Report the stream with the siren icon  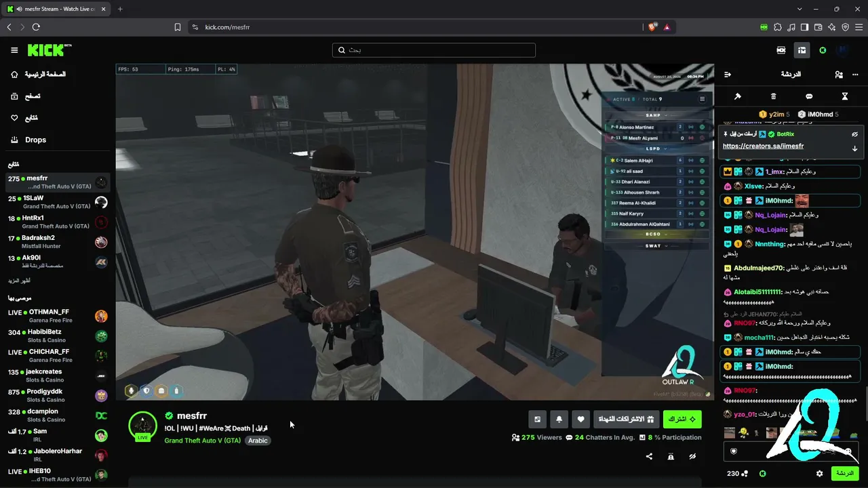click(x=671, y=457)
